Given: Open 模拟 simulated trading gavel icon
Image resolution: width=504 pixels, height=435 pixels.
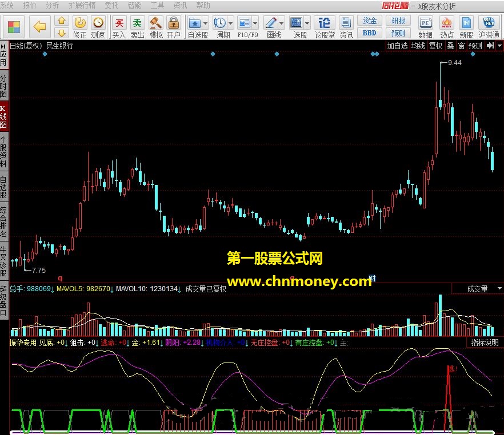Looking at the screenshot, I should tap(156, 23).
